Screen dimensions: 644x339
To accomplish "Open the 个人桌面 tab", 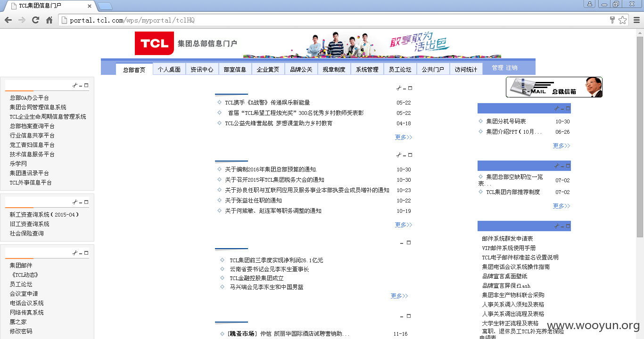I will [x=169, y=69].
